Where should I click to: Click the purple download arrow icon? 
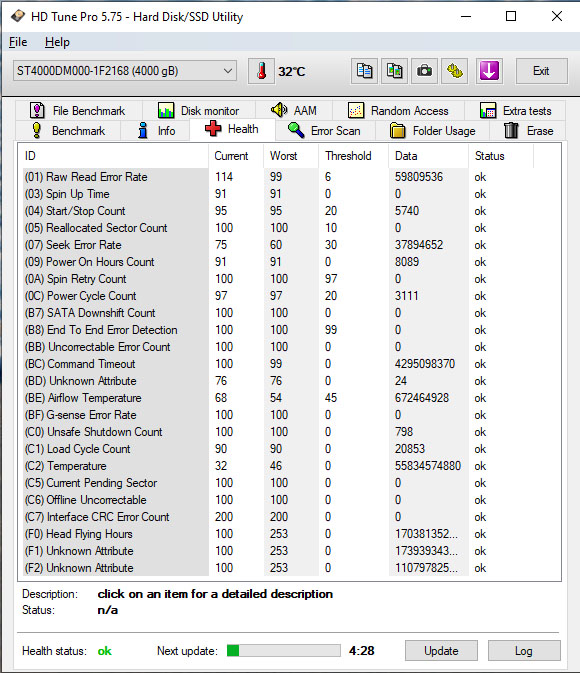click(x=489, y=71)
